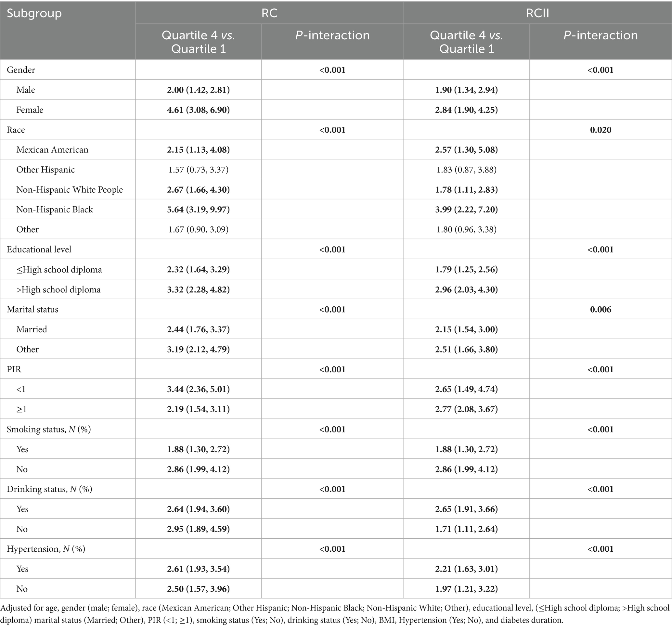Click the RC group header

(269, 13)
